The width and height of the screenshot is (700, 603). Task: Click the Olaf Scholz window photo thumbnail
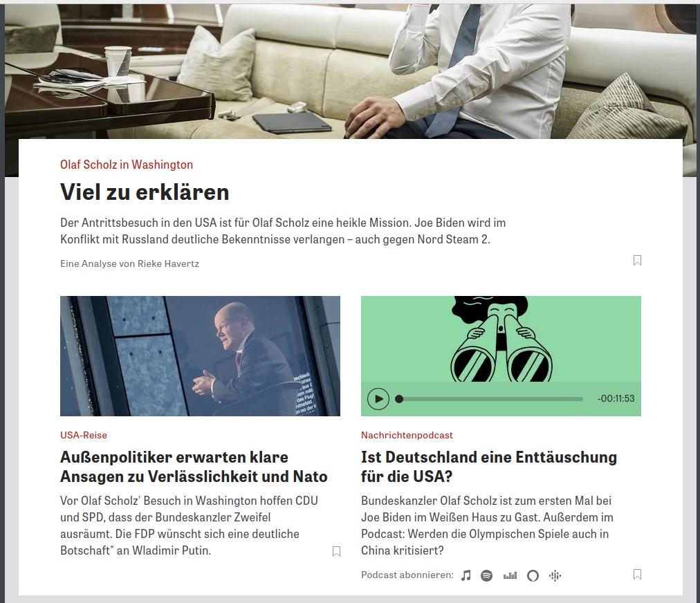click(x=200, y=356)
